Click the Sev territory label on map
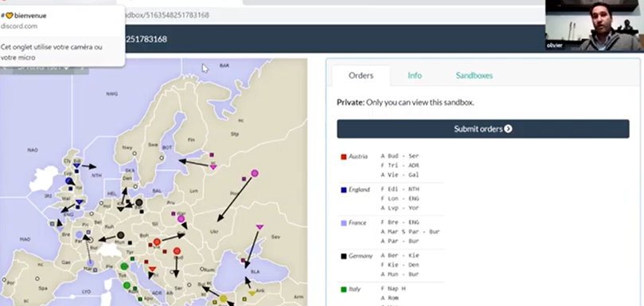The width and height of the screenshot is (644, 306). pos(275,237)
